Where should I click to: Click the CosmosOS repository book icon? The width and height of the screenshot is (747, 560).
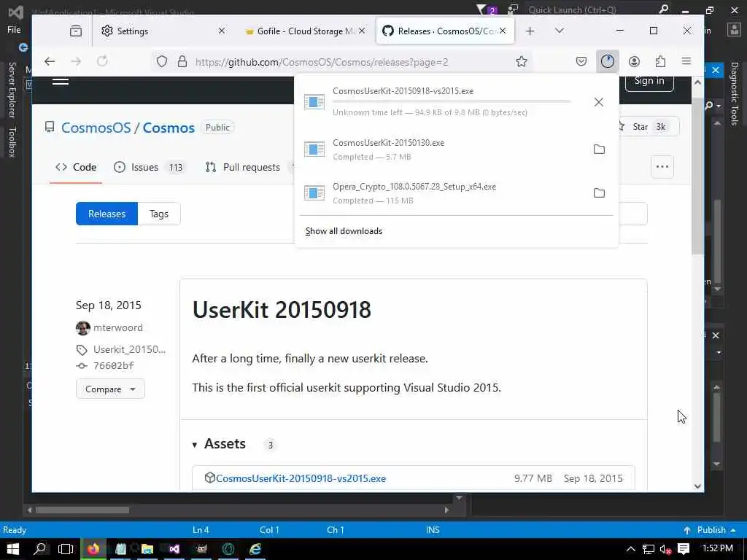[49, 127]
